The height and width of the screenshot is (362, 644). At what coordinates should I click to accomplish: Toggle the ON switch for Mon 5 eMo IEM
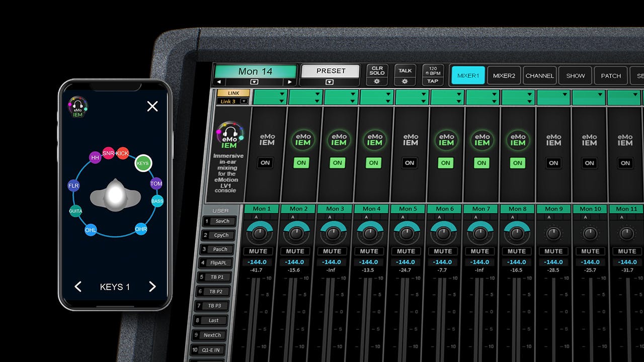410,163
